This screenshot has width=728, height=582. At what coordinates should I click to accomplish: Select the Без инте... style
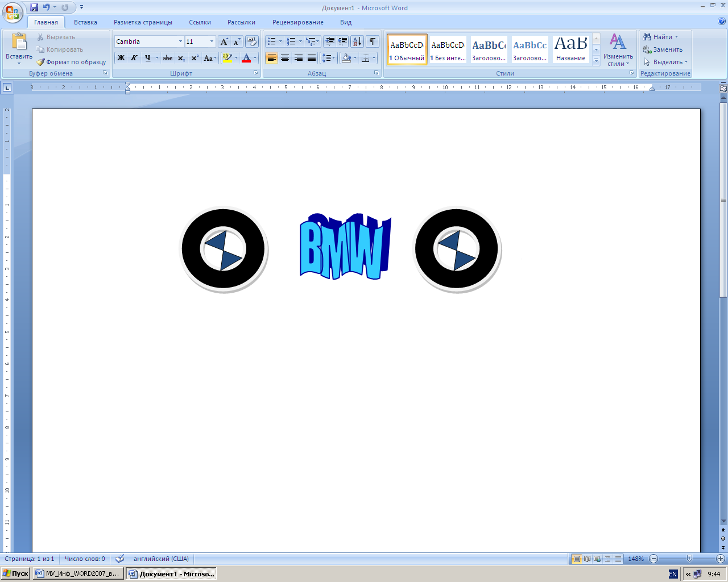[448, 50]
